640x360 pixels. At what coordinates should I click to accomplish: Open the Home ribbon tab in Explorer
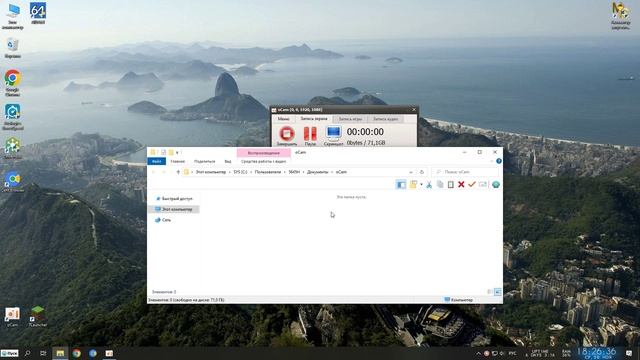coord(178,162)
